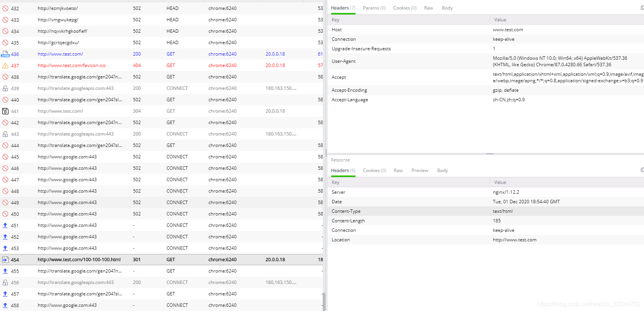Click the blocked icon on row 440
The image size is (644, 311).
click(x=5, y=100)
